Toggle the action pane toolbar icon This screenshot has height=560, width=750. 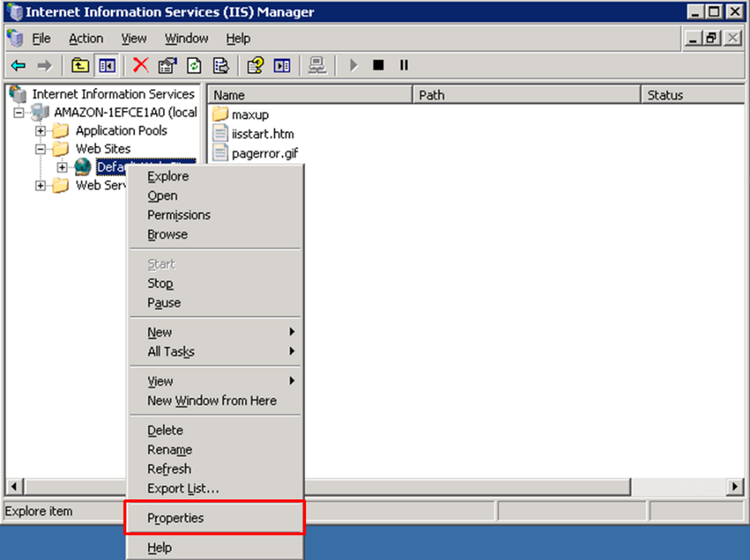(282, 65)
